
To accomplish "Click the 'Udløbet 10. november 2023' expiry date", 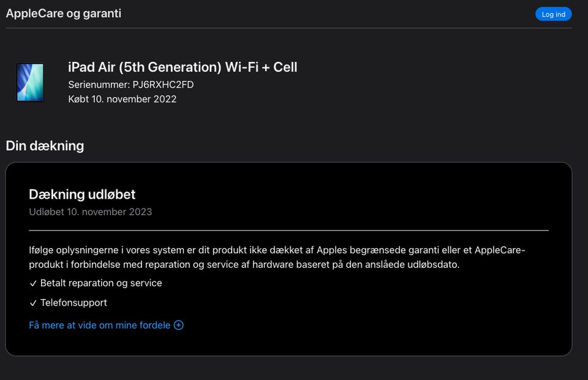I will 90,212.
